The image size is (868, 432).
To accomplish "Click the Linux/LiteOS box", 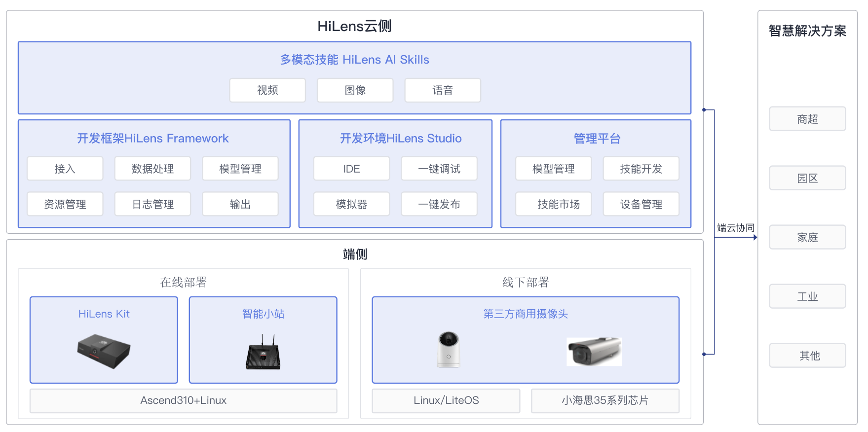I will click(446, 400).
